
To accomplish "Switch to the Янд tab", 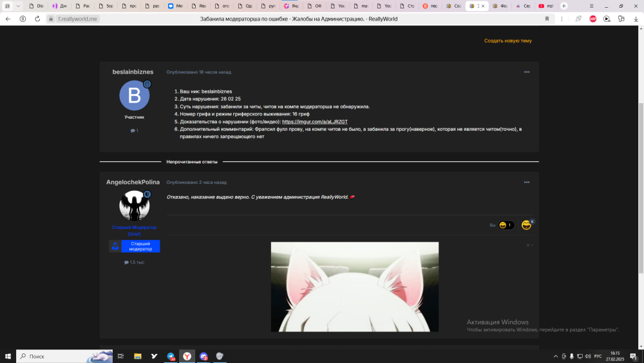I will click(x=291, y=6).
